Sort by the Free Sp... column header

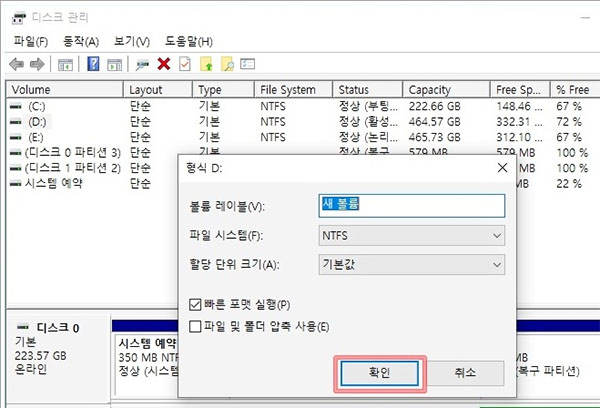pos(520,90)
